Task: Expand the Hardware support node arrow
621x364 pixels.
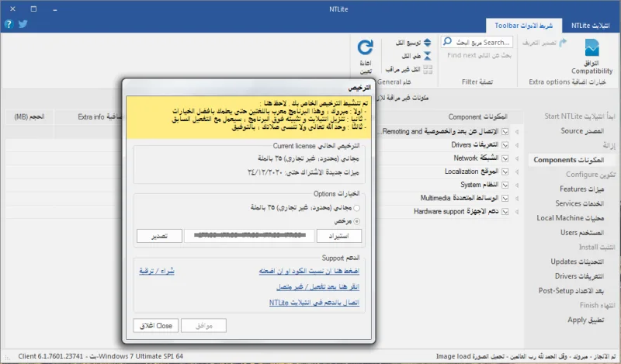Action: tap(517, 212)
